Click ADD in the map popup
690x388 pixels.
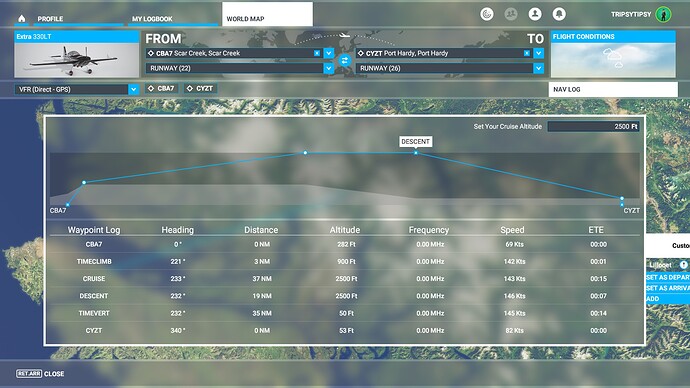click(668, 299)
